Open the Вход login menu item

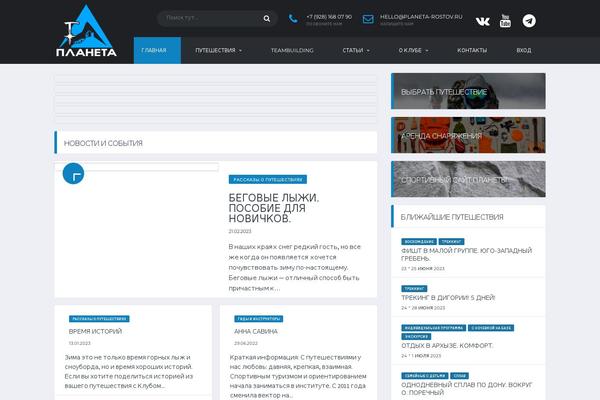tap(523, 50)
